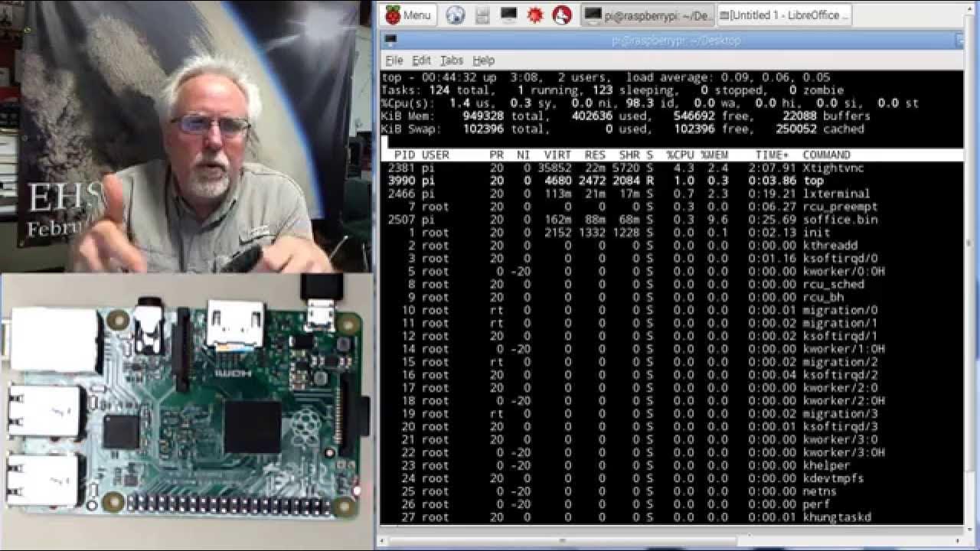Select the kthreadd process name
The height and width of the screenshot is (551, 980).
coord(830,246)
